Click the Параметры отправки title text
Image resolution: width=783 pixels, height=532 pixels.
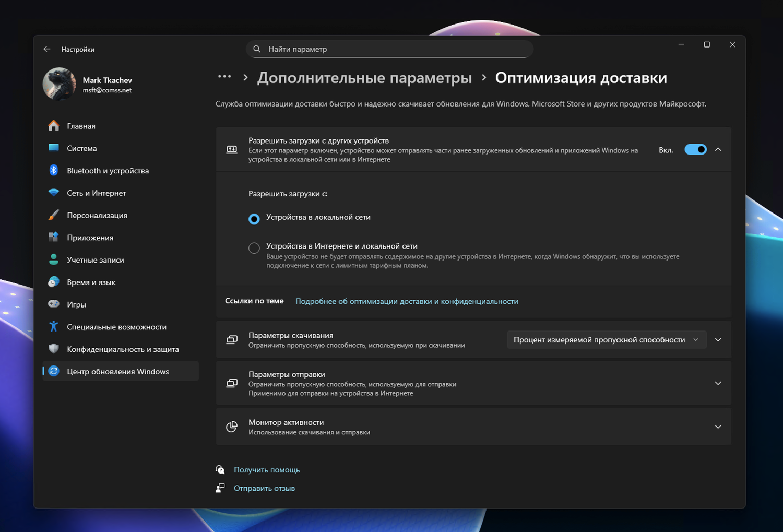click(287, 374)
